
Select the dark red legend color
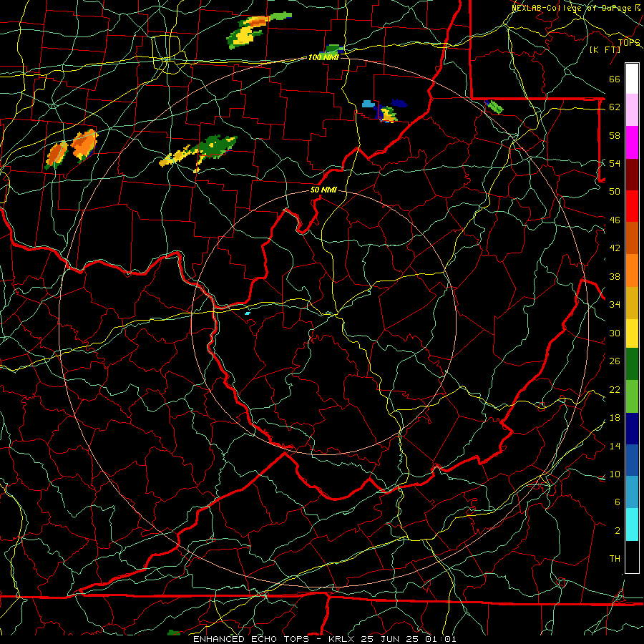(632, 174)
